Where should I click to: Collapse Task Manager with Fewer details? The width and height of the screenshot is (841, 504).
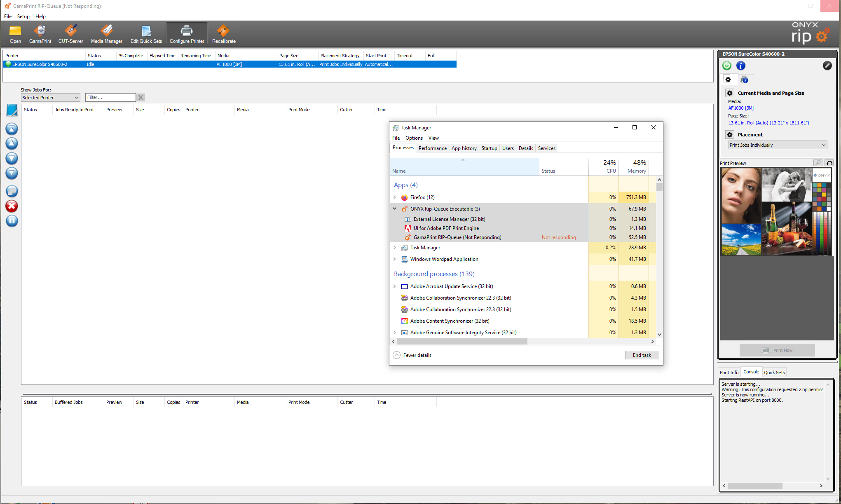pos(412,355)
